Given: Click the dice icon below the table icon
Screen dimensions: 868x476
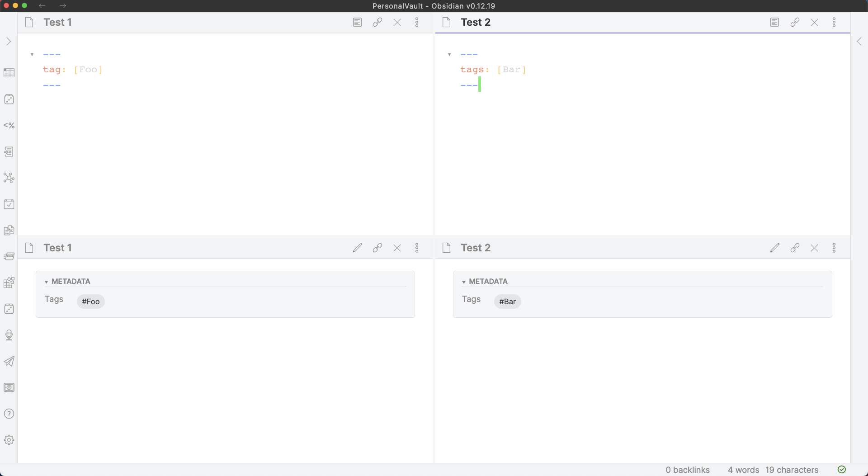Looking at the screenshot, I should pyautogui.click(x=9, y=99).
